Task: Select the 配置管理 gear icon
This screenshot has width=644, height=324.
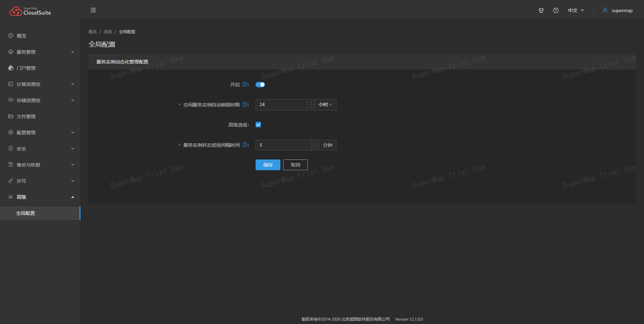Action: (10, 132)
